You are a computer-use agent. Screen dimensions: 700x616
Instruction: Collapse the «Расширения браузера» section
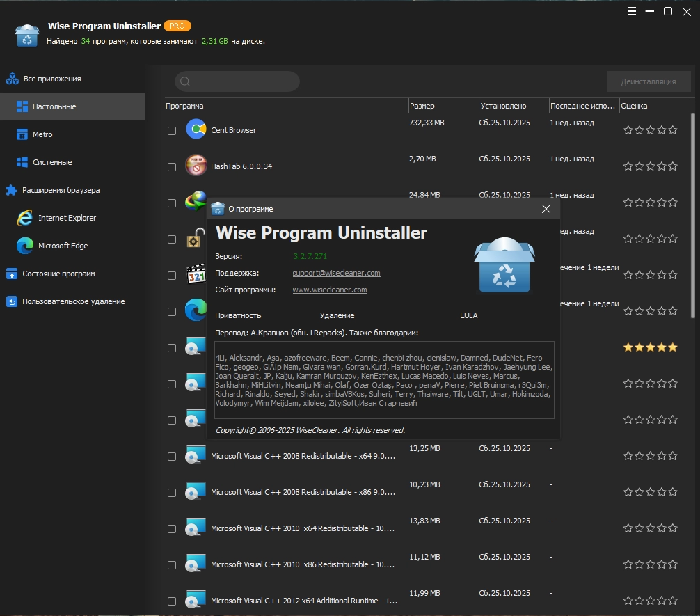click(x=61, y=190)
